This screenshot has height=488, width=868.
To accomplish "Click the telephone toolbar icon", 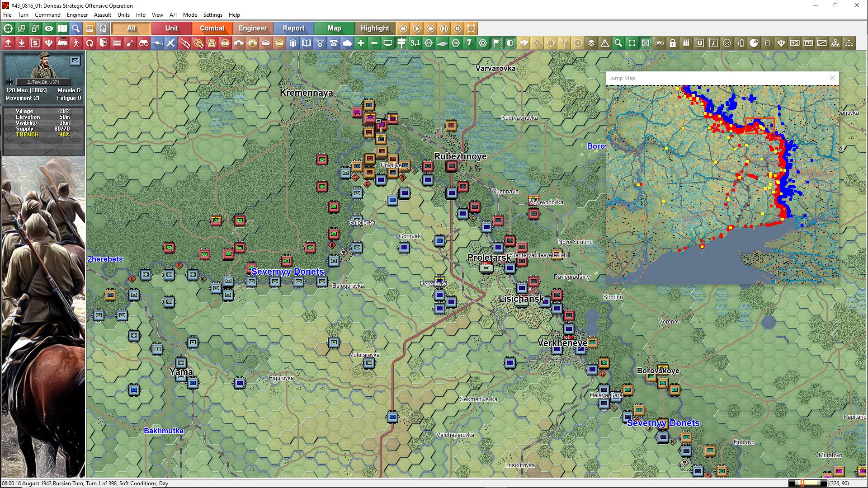I will [334, 43].
